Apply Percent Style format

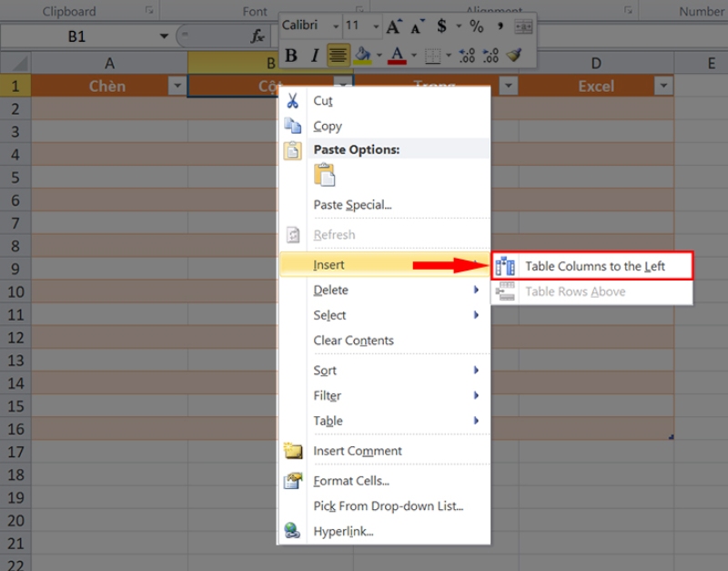pos(476,26)
